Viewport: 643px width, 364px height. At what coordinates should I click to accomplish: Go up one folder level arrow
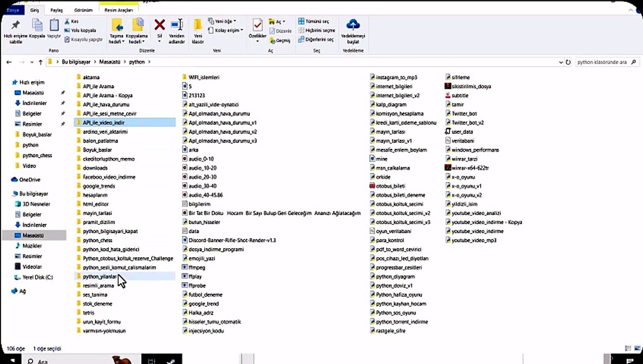pyautogui.click(x=40, y=62)
